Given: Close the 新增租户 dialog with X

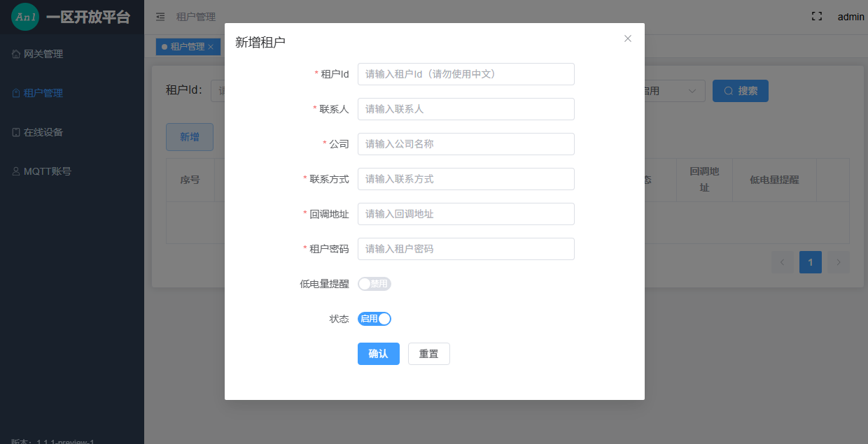Looking at the screenshot, I should 628,38.
